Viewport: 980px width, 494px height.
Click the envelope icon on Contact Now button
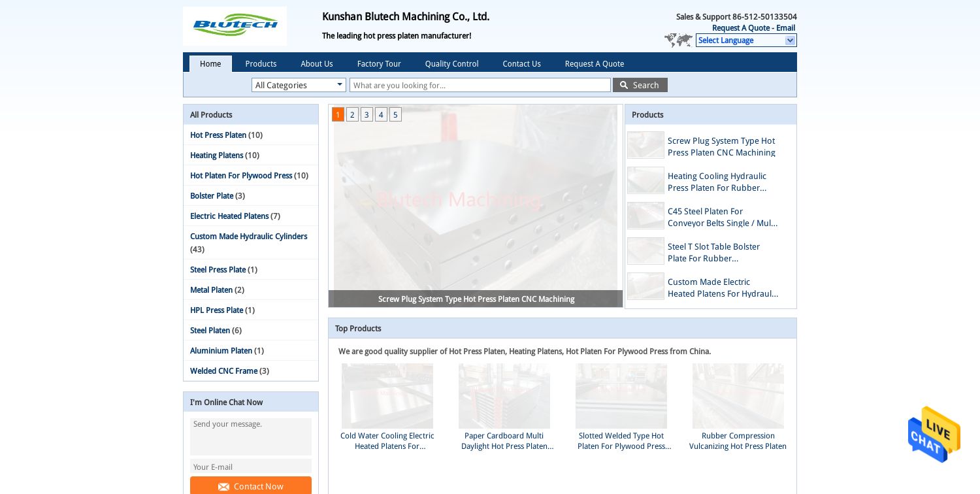(224, 487)
